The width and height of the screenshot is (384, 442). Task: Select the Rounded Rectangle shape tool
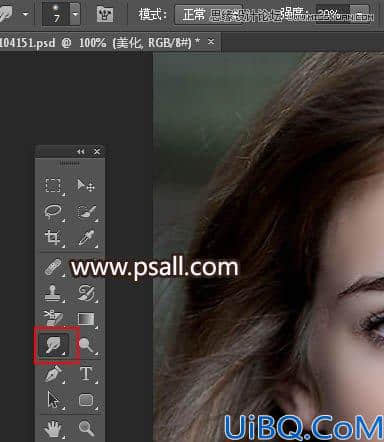click(86, 400)
